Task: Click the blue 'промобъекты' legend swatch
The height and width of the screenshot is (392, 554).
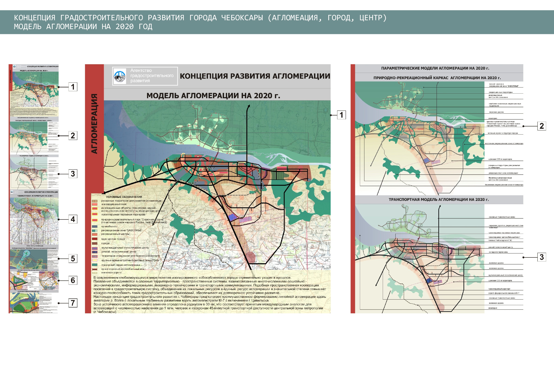Action: coord(95,226)
